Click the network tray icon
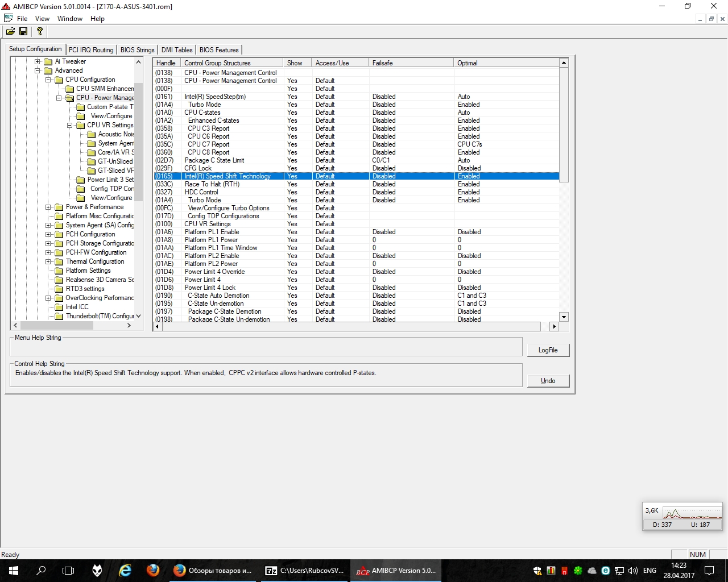 click(x=619, y=571)
